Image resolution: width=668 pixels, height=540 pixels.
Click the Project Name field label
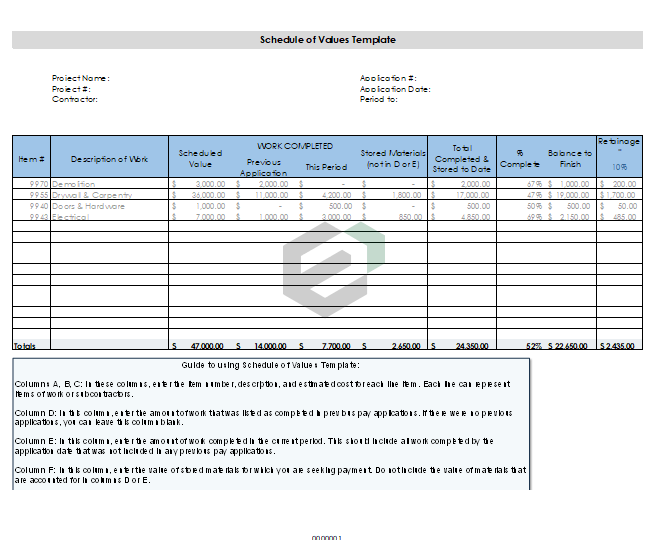(80, 78)
